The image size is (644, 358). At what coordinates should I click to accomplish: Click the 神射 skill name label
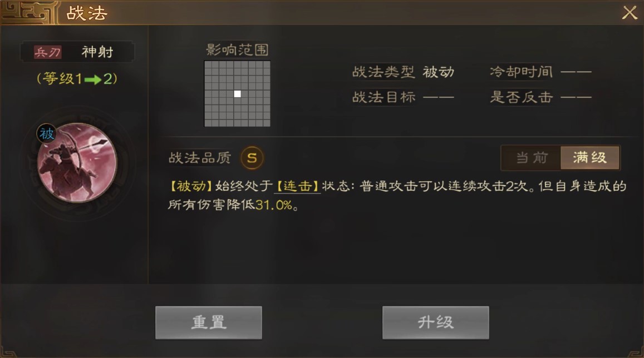point(97,52)
